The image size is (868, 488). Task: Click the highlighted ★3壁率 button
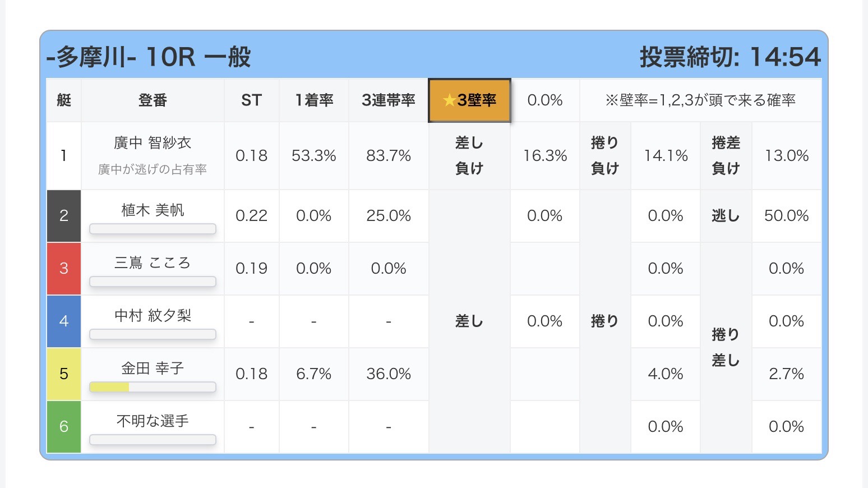point(469,100)
